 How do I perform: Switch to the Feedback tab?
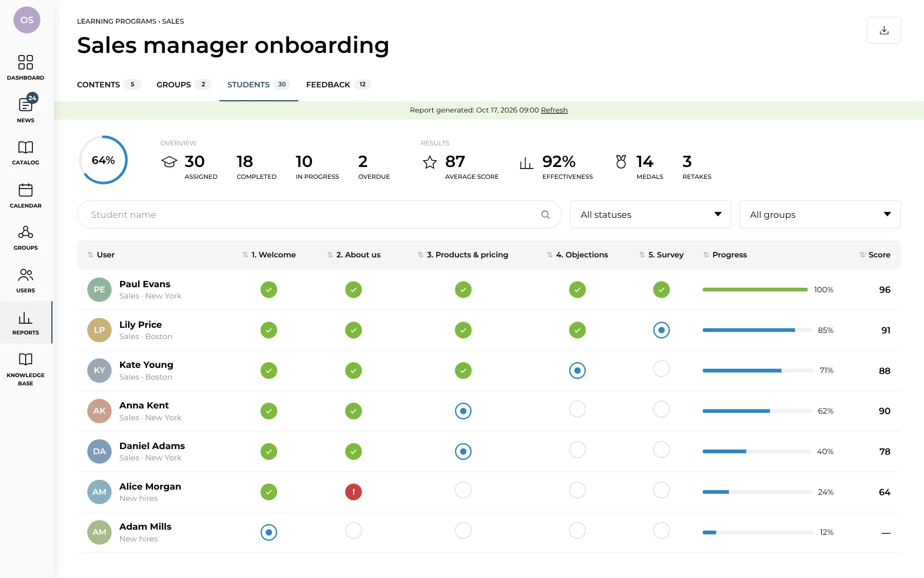pyautogui.click(x=338, y=85)
